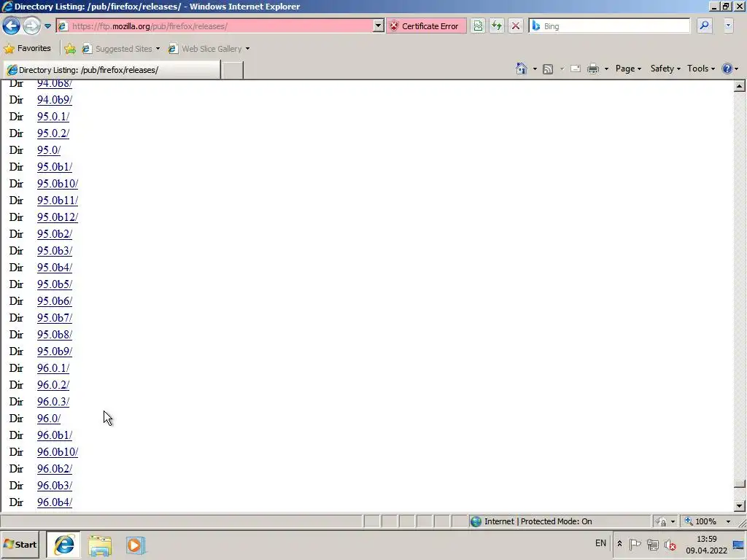Open the Help question mark menu
The width and height of the screenshot is (747, 560).
729,69
